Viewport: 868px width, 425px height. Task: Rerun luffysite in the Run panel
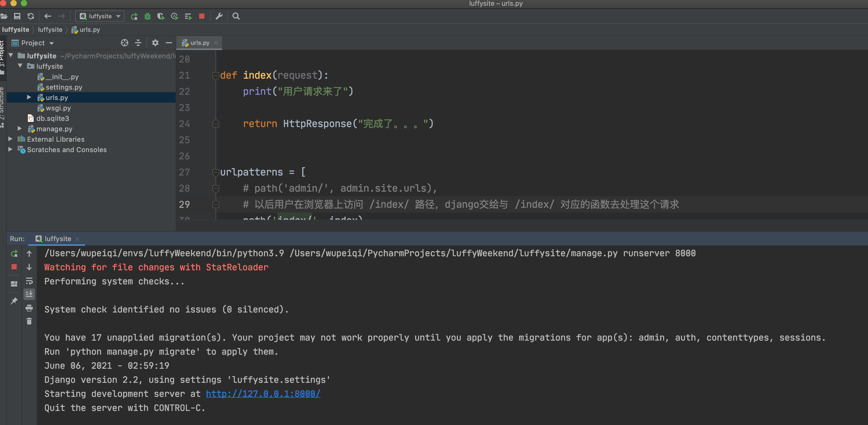coord(14,254)
